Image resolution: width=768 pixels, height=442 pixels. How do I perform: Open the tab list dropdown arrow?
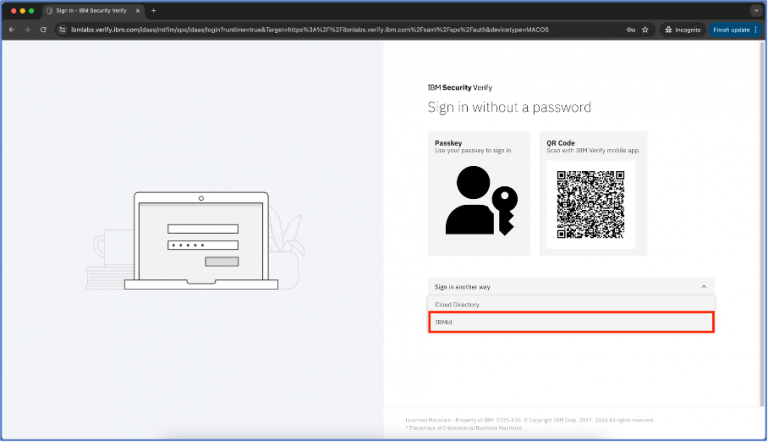pos(755,10)
